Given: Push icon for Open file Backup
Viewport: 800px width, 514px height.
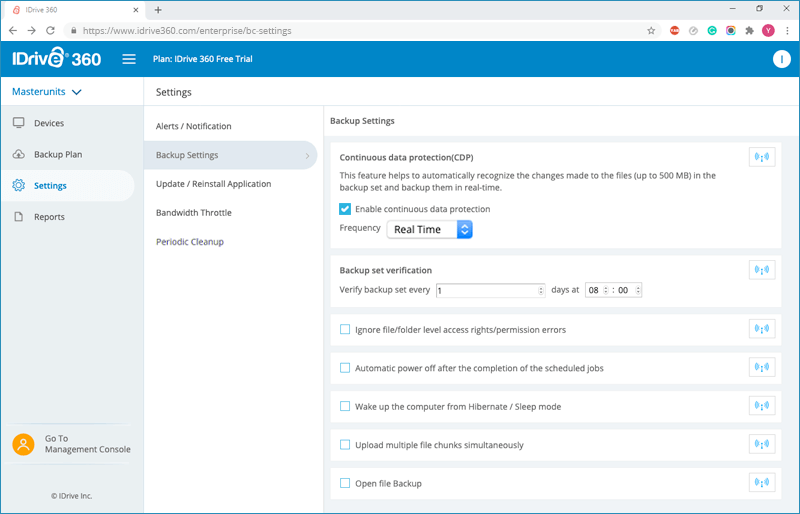Looking at the screenshot, I should click(x=762, y=482).
